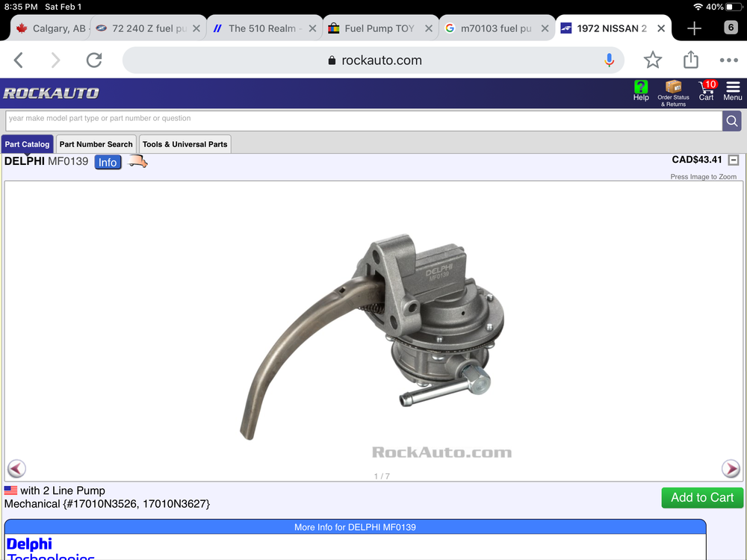Open the browser three-dot more menu
Image resolution: width=747 pixels, height=560 pixels.
coord(729,60)
